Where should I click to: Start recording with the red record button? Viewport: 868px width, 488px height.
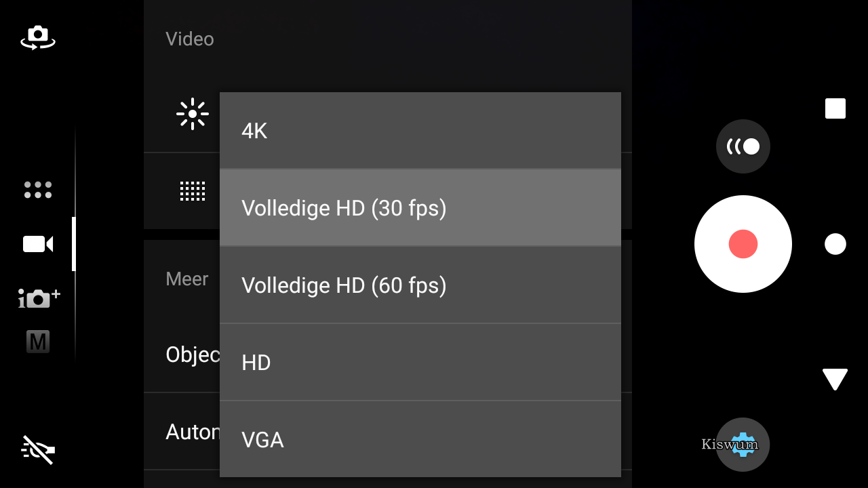coord(743,244)
